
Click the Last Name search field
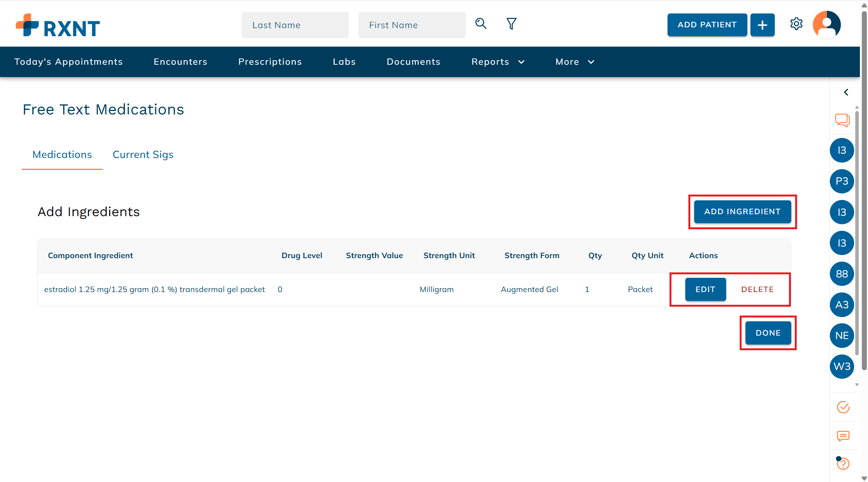coord(295,25)
